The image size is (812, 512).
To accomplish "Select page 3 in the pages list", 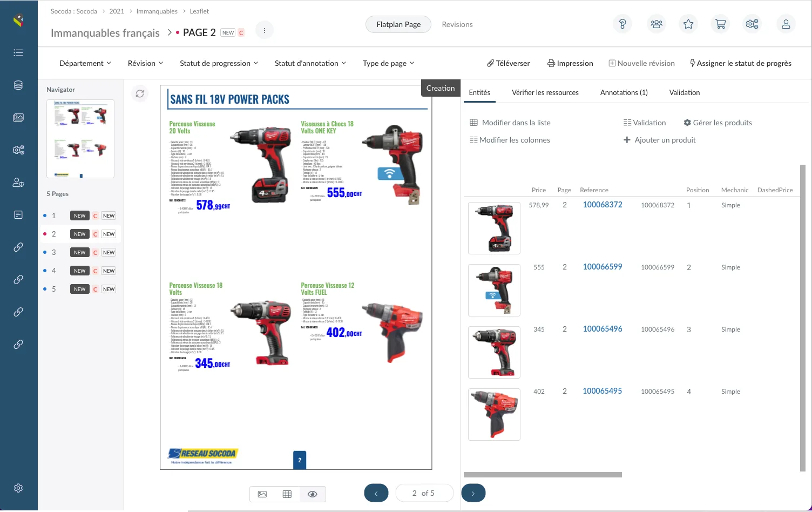I will pyautogui.click(x=80, y=252).
